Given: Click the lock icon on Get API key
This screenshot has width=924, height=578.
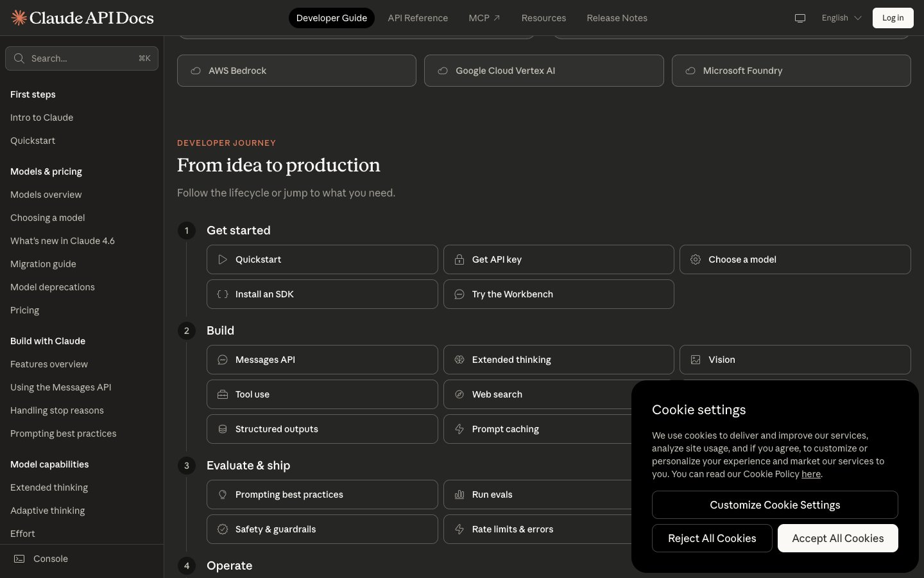Looking at the screenshot, I should pos(459,259).
